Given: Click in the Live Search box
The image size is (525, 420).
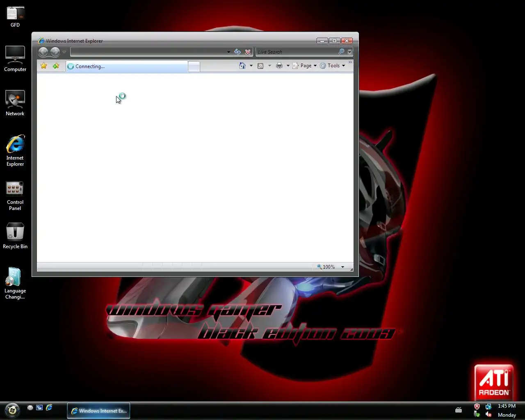Looking at the screenshot, I should pos(297,52).
